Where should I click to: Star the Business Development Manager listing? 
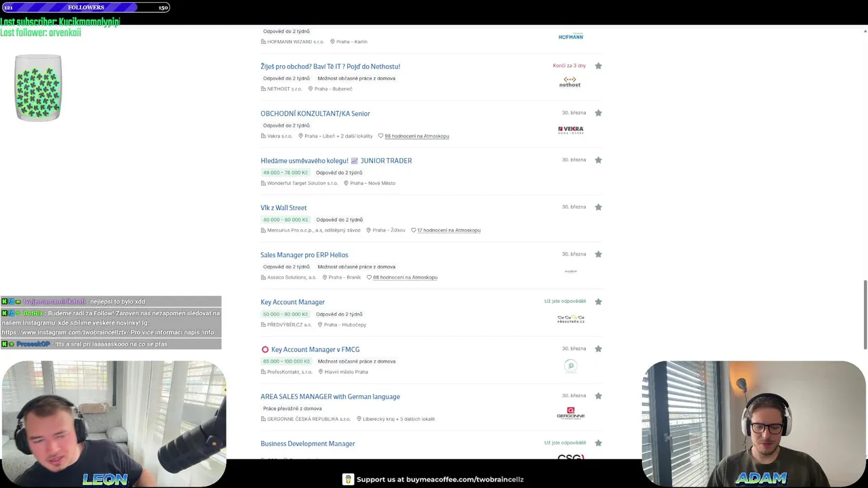(598, 443)
